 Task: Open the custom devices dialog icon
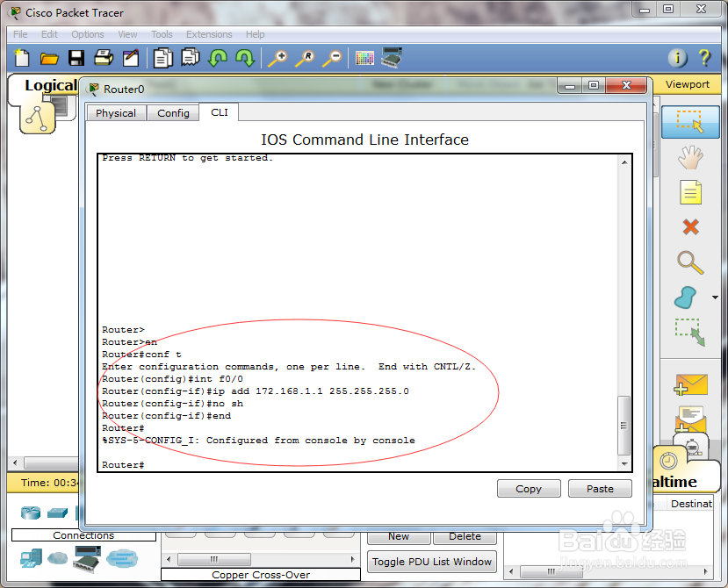pyautogui.click(x=392, y=58)
